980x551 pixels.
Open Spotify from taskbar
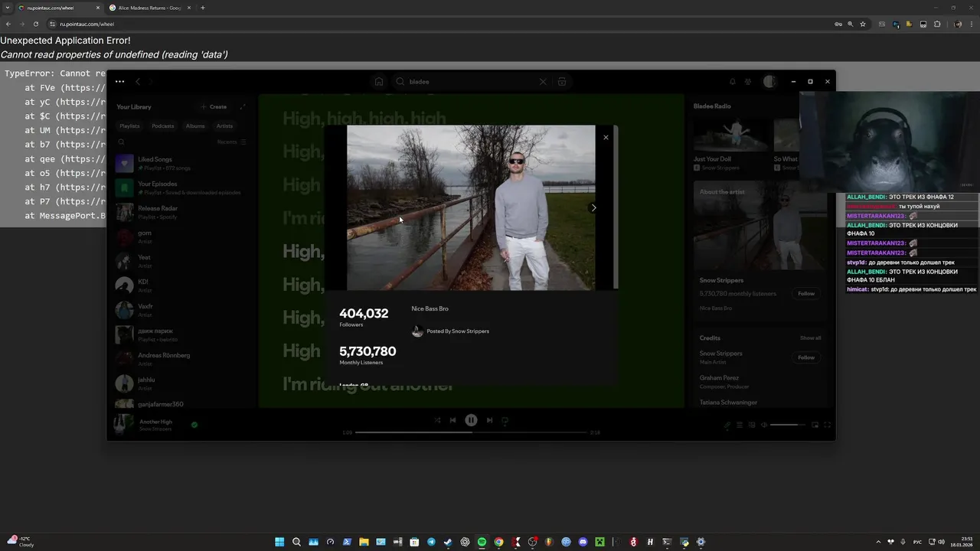(x=482, y=542)
